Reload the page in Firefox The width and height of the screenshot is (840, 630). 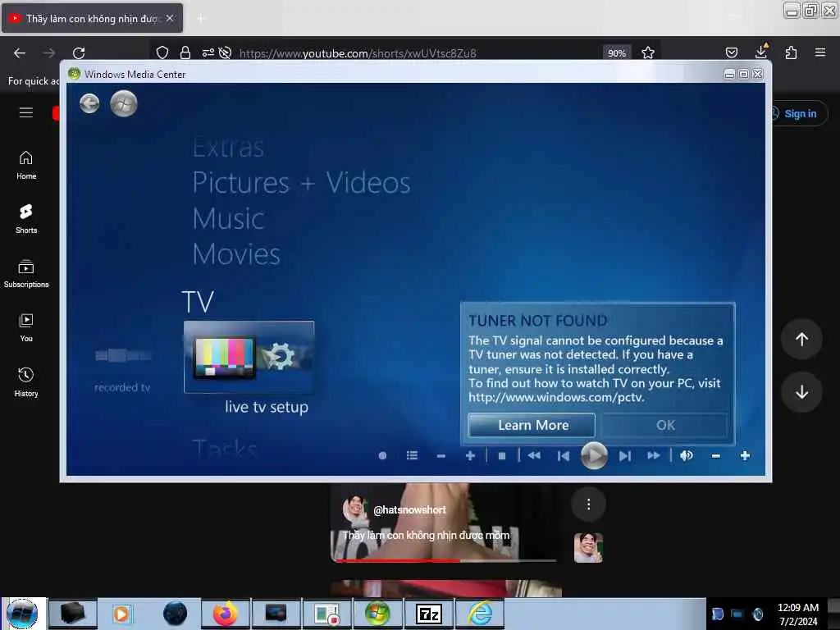[79, 53]
